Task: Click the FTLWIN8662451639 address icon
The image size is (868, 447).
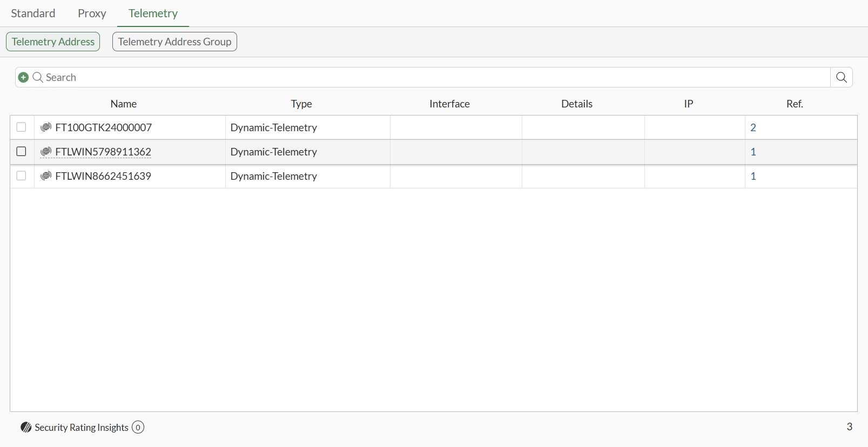Action: click(46, 176)
